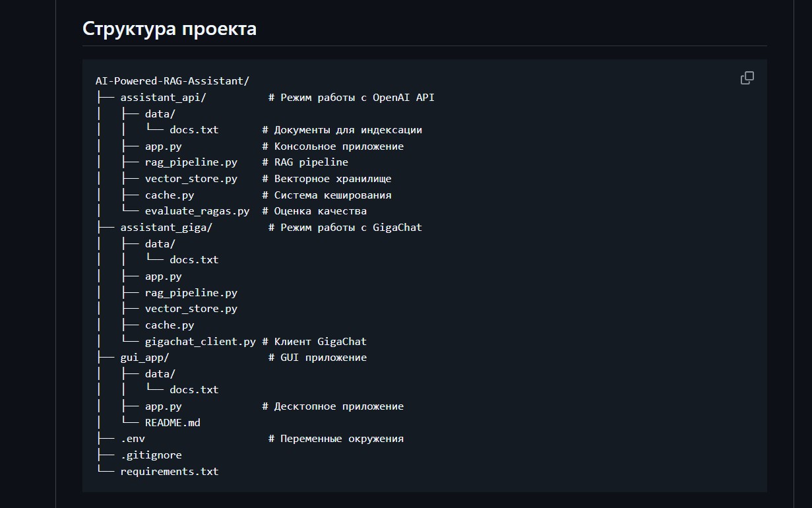This screenshot has height=508, width=812.
Task: Click the .gitignore file entry
Action: pos(150,455)
